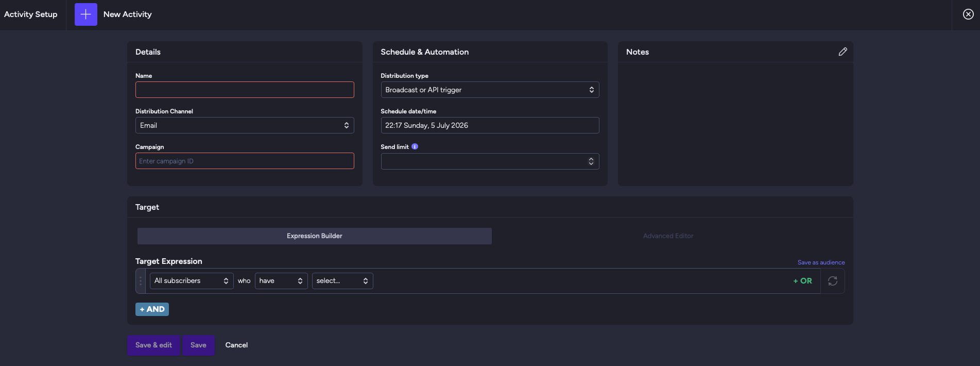980x366 pixels.
Task: Switch to Advanced Editor tab
Action: point(668,236)
